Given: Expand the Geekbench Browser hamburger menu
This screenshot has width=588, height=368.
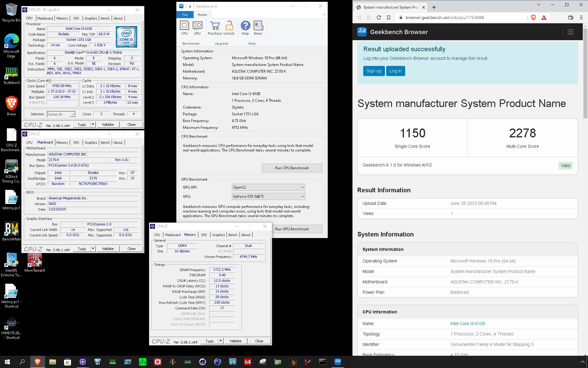Looking at the screenshot, I should [570, 32].
